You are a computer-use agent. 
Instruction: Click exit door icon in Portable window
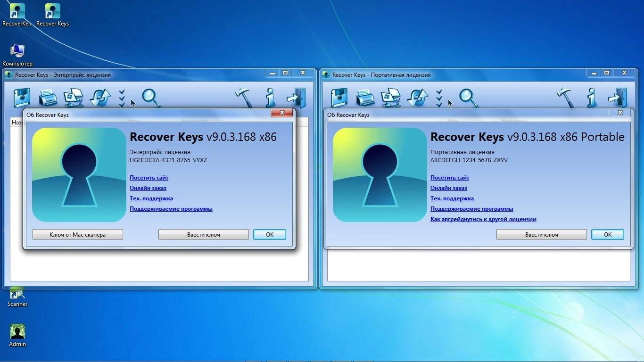618,98
